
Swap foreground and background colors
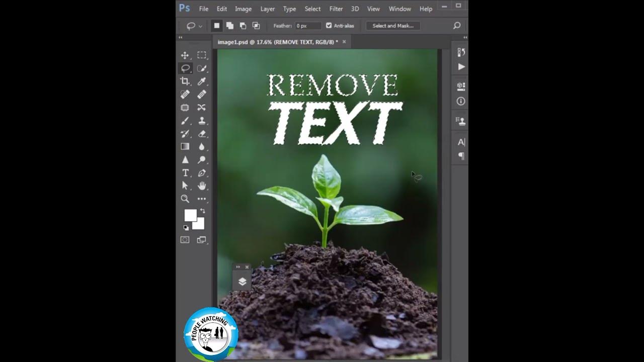click(202, 211)
